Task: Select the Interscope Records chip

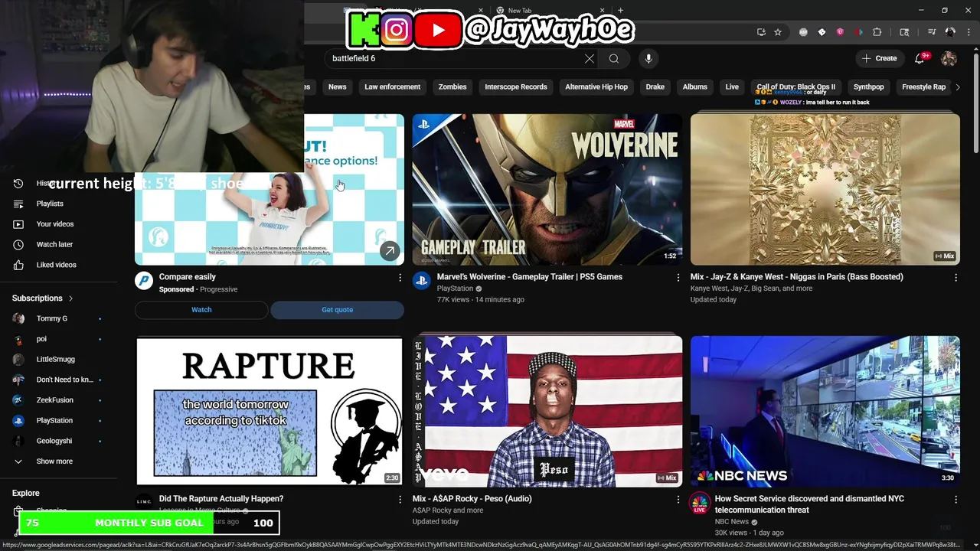Action: tap(516, 87)
